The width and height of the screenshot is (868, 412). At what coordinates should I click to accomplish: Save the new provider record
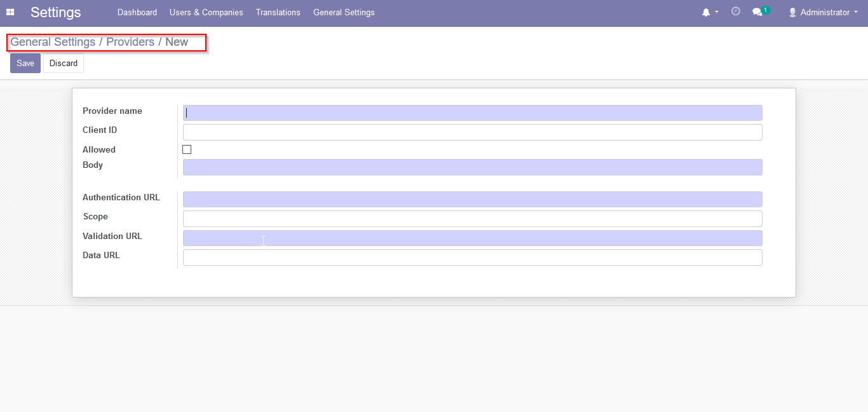tap(25, 64)
